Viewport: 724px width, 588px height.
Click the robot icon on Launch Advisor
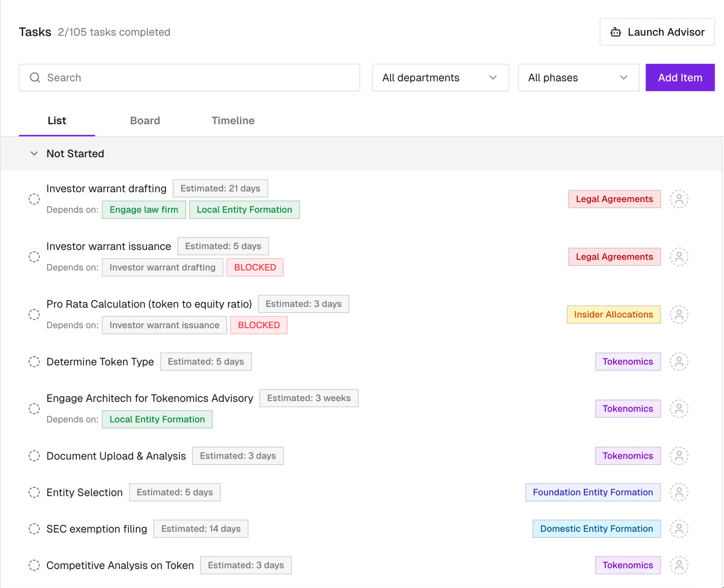pyautogui.click(x=615, y=32)
